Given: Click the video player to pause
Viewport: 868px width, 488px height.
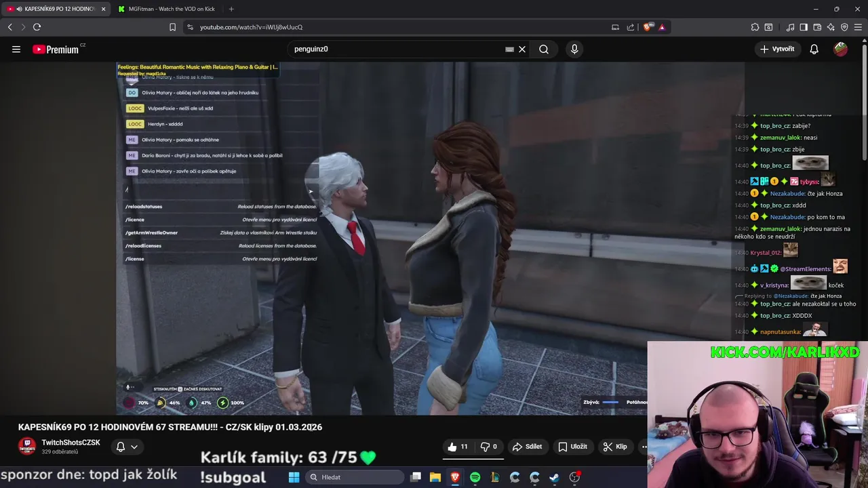Looking at the screenshot, I should tap(430, 239).
